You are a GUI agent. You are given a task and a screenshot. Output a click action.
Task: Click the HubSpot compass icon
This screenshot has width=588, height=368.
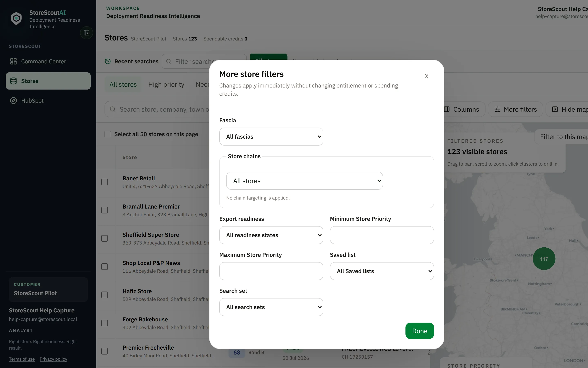point(13,101)
